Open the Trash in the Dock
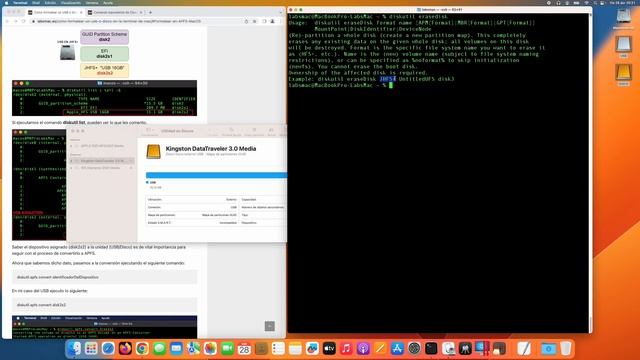The image size is (640, 360). 566,348
